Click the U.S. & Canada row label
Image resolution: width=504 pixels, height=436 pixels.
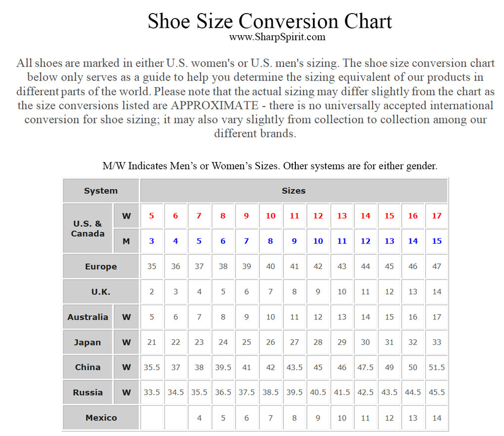coord(88,228)
